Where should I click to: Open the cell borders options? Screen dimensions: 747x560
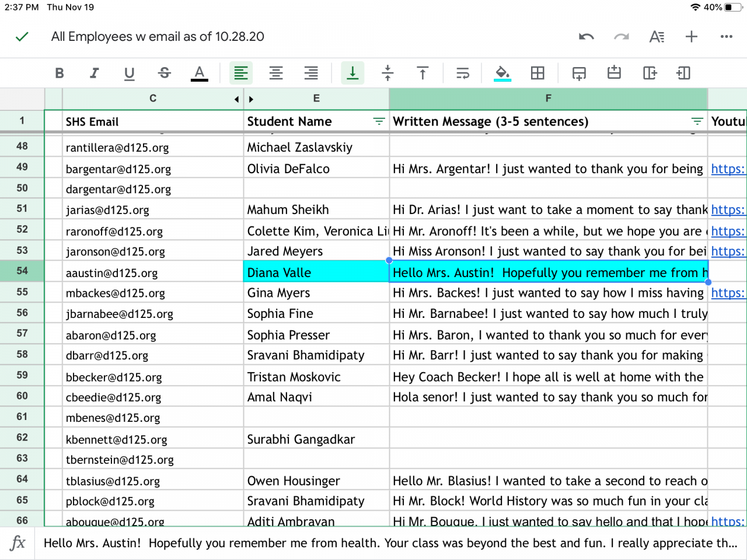click(537, 73)
